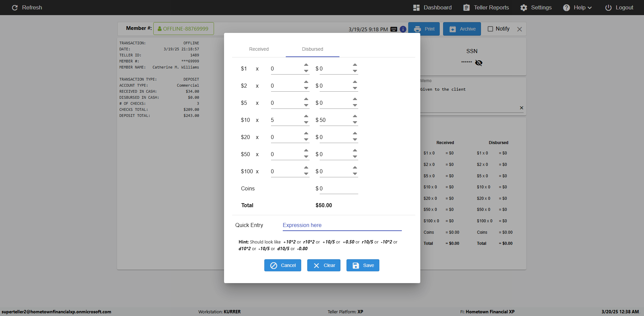Focus the Quick Entry expression field
The width and height of the screenshot is (644, 316).
tap(342, 225)
